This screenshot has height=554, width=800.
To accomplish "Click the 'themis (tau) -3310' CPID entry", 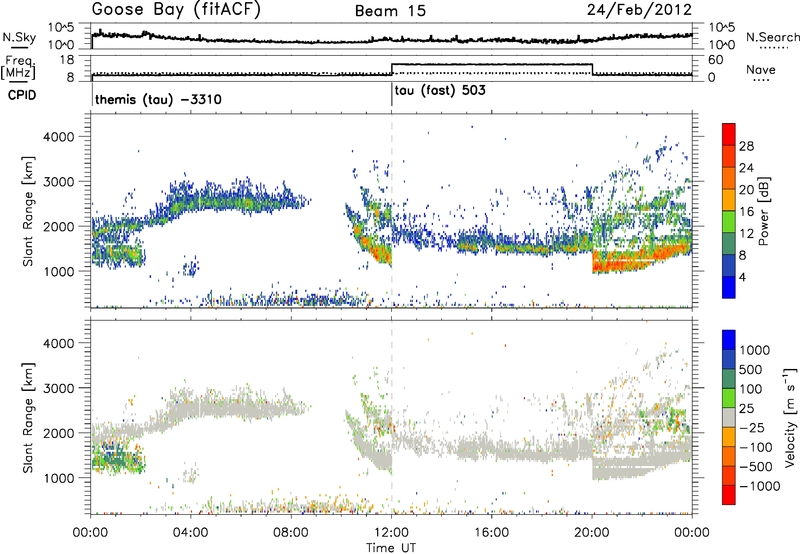I will [158, 99].
